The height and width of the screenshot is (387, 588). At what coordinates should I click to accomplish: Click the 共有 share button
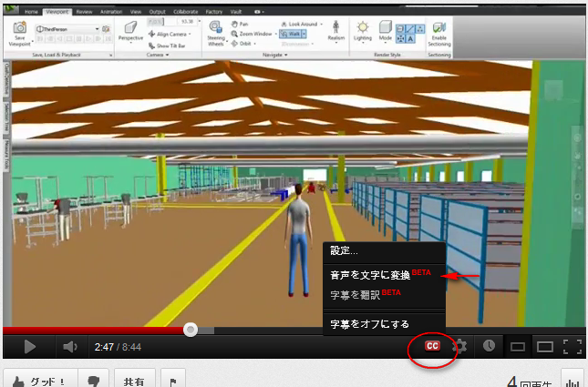[133, 380]
